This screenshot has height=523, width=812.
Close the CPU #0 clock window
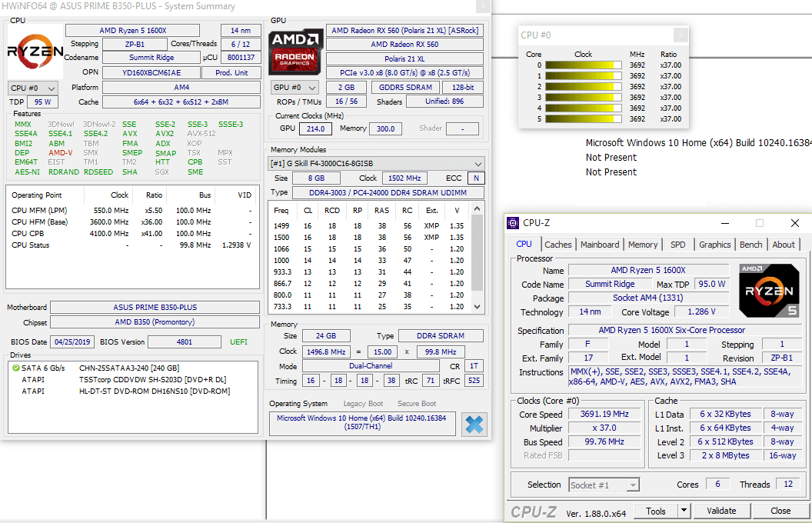tap(681, 35)
